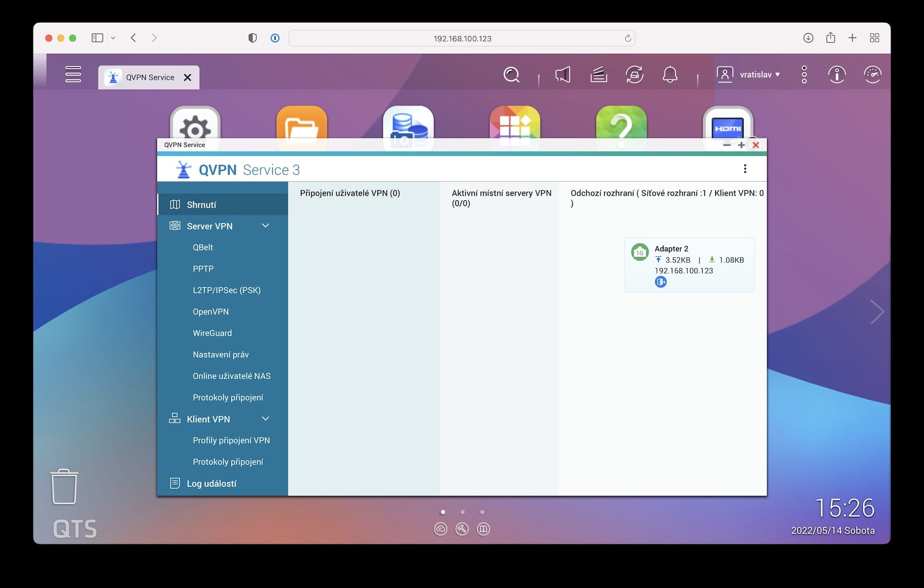Viewport: 924px width, 588px height.
Task: Click the announcements megaphone icon
Action: coord(563,75)
